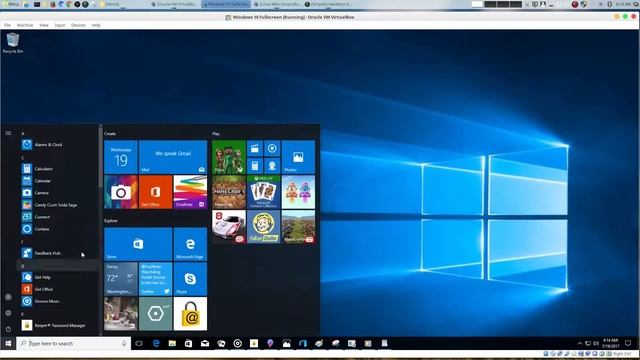Open the Action Center notifications icon
The width and height of the screenshot is (640, 360).
point(628,343)
